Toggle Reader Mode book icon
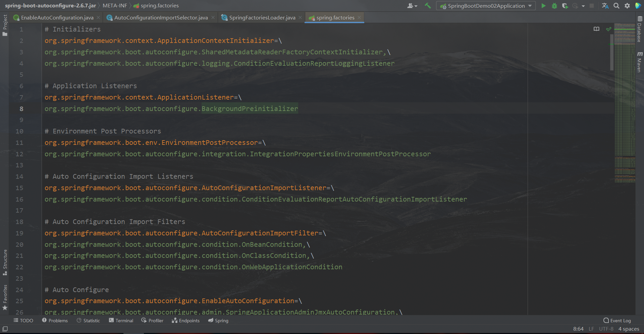The image size is (644, 334). coord(596,29)
